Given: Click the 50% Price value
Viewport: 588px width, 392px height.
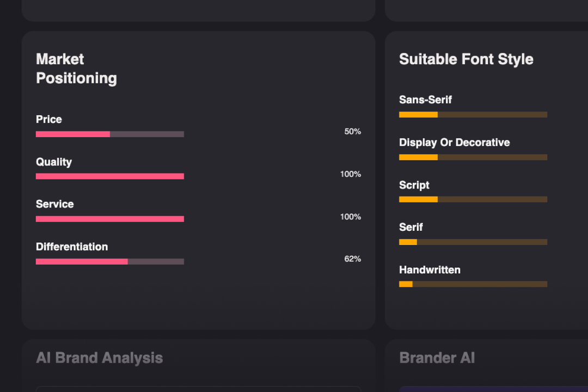Looking at the screenshot, I should point(352,132).
